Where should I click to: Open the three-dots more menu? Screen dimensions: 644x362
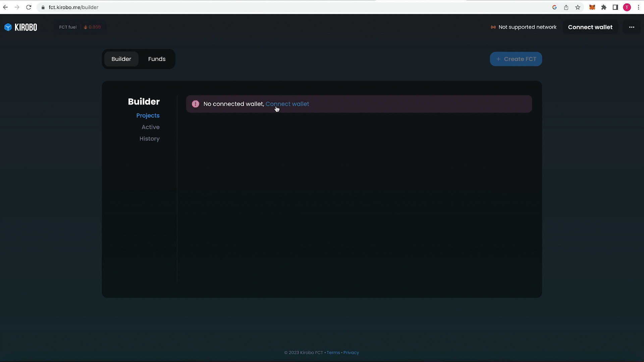(x=632, y=27)
